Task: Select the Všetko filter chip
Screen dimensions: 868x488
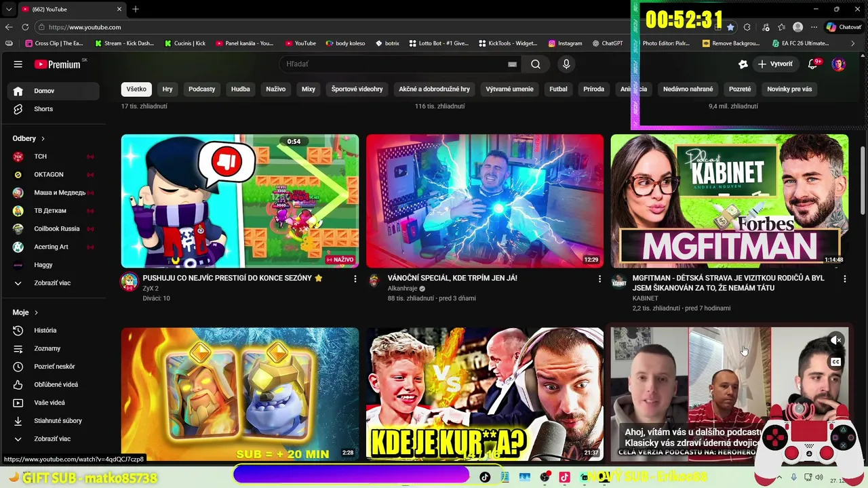Action: coord(136,89)
